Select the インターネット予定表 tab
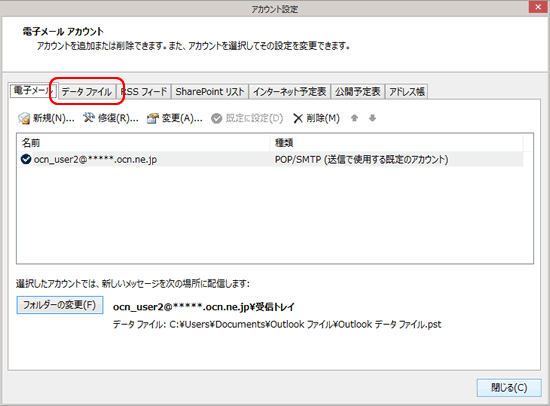550x406 pixels. pyautogui.click(x=289, y=92)
